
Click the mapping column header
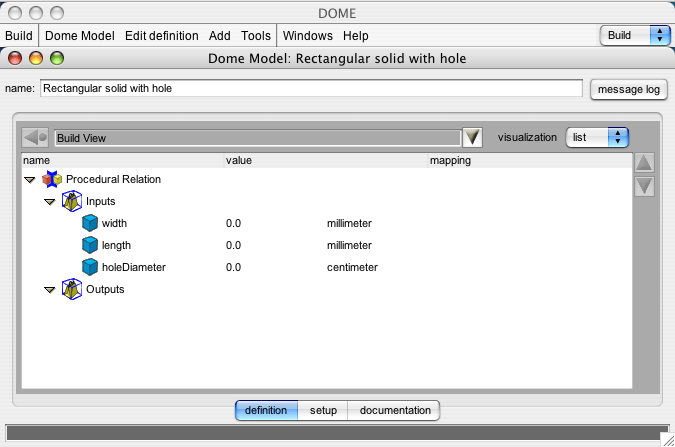530,160
